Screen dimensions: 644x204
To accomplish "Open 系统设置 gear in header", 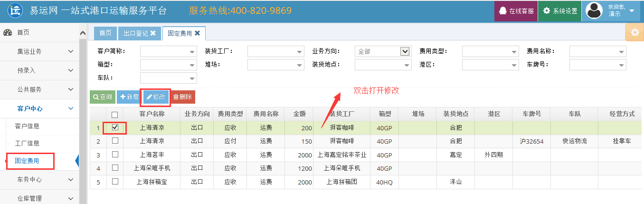I will 547,11.
